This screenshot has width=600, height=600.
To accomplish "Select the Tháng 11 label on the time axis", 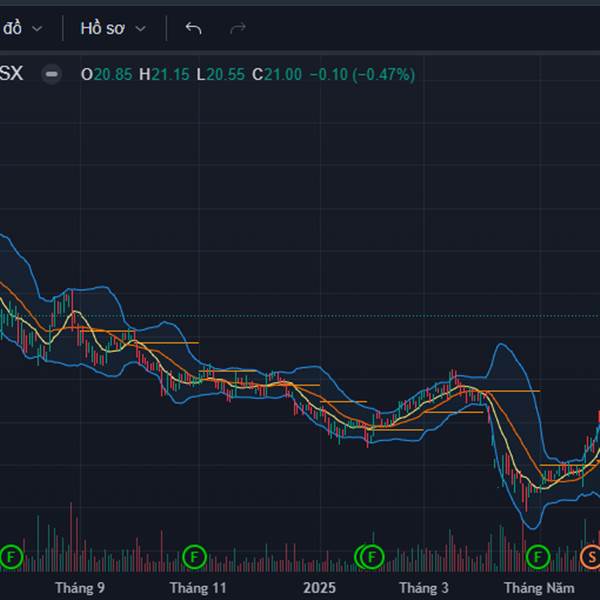I will [x=198, y=587].
